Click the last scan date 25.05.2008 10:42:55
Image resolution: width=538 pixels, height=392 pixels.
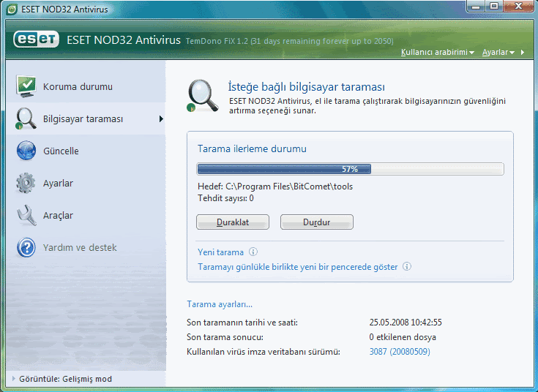pos(406,323)
